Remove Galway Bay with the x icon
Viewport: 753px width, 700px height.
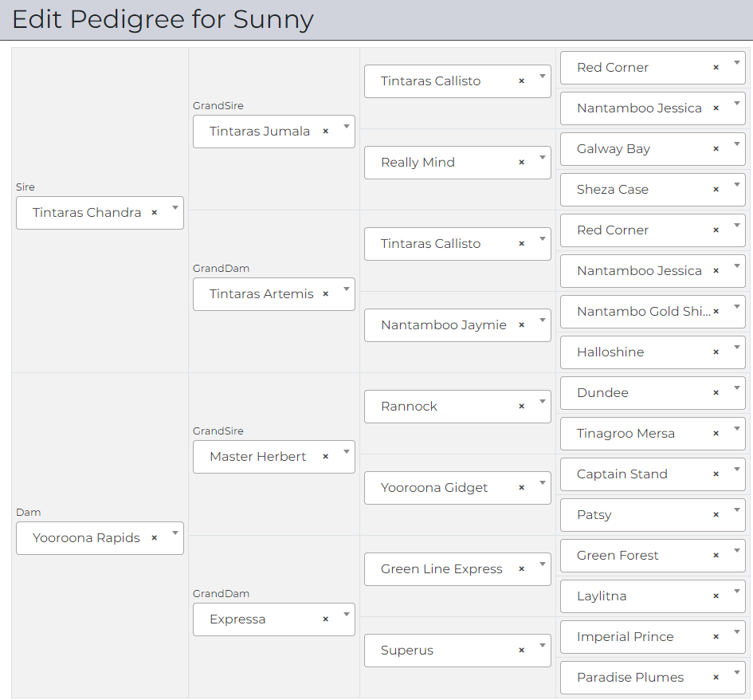(x=716, y=149)
